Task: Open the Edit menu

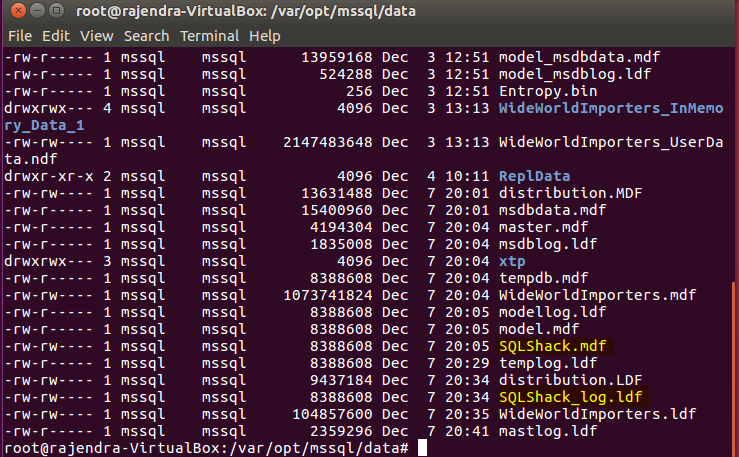Action: coord(56,36)
